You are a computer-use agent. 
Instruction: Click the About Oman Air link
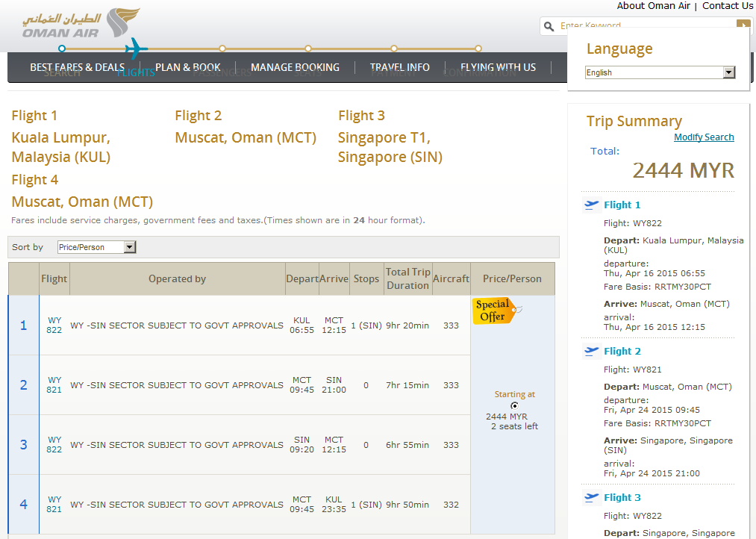(x=653, y=6)
